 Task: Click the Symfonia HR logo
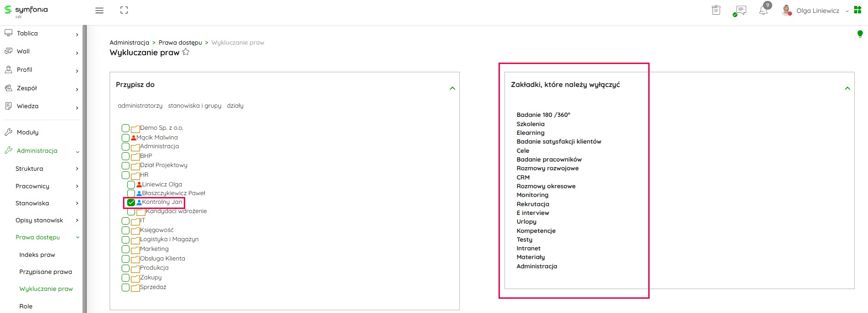(26, 11)
